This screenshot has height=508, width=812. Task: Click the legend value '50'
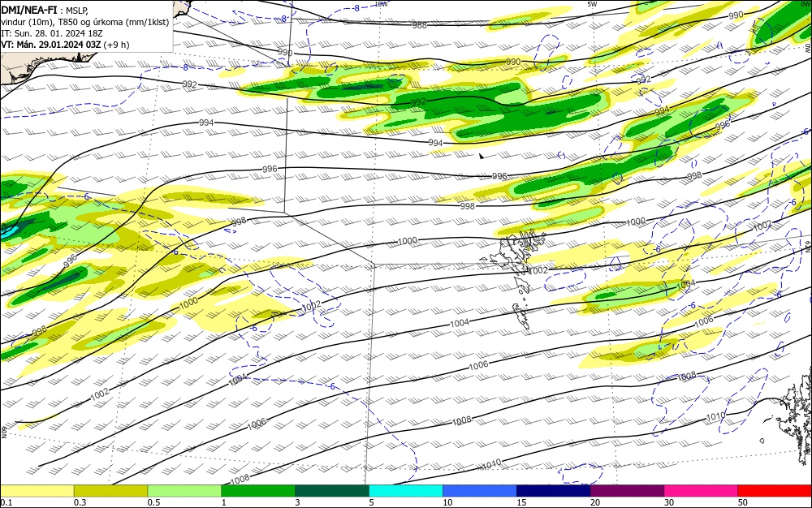pos(743,502)
